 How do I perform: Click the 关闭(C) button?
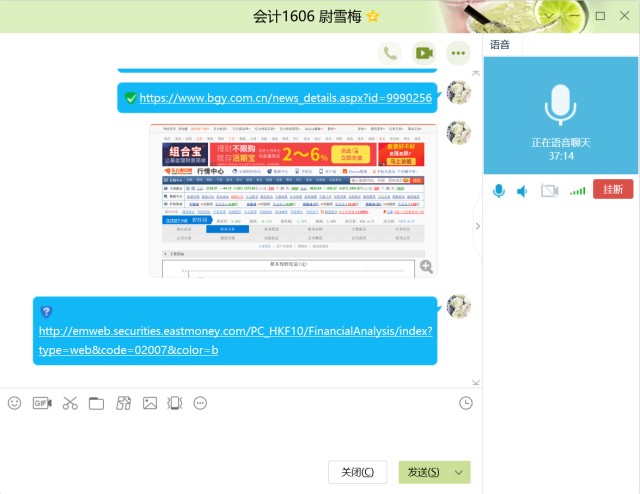point(358,472)
